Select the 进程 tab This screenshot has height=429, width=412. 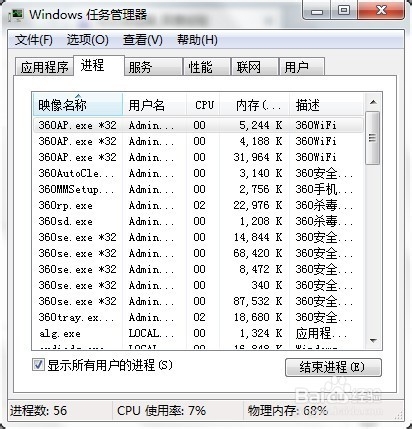tap(99, 65)
